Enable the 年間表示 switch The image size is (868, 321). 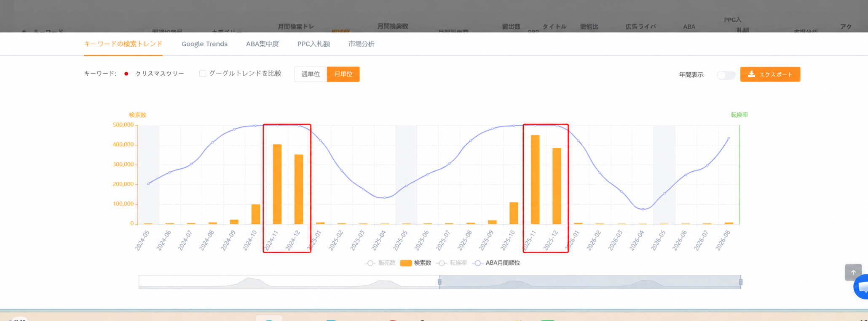point(726,75)
